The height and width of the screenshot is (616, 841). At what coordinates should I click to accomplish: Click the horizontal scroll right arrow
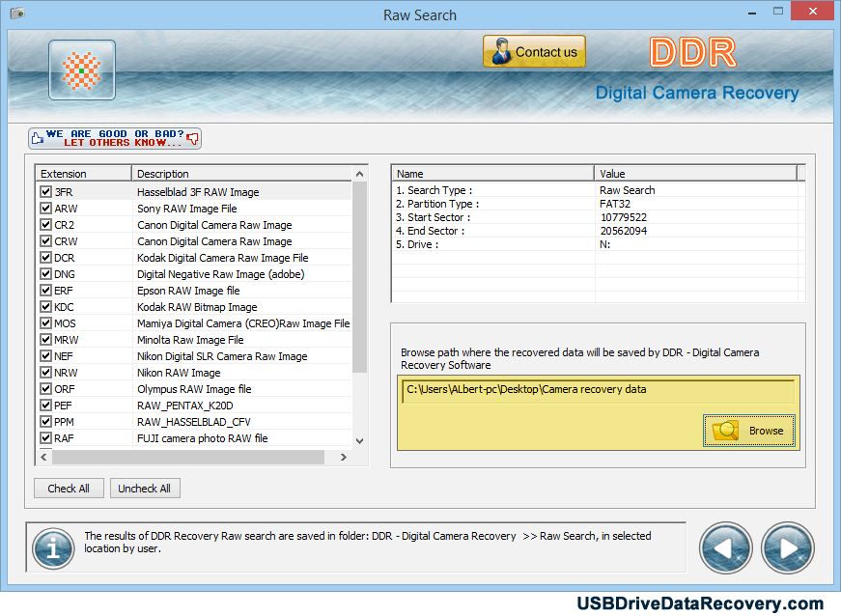344,458
